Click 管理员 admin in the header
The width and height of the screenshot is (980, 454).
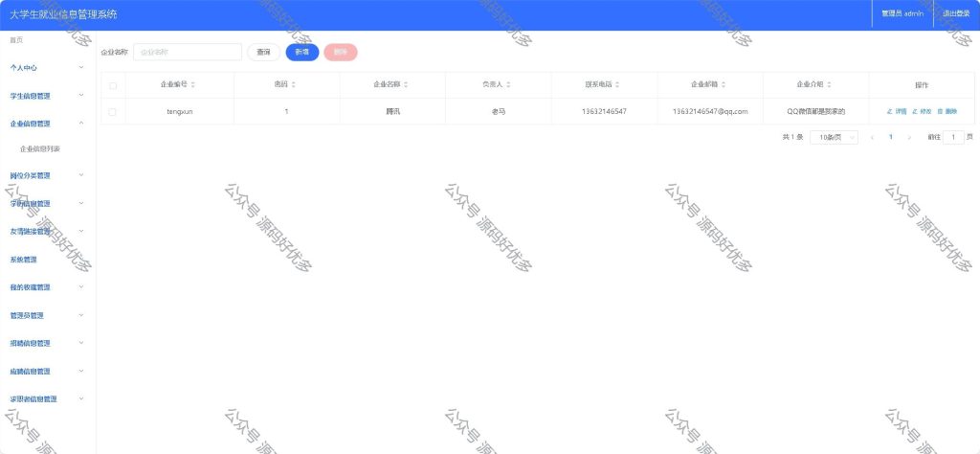click(902, 13)
